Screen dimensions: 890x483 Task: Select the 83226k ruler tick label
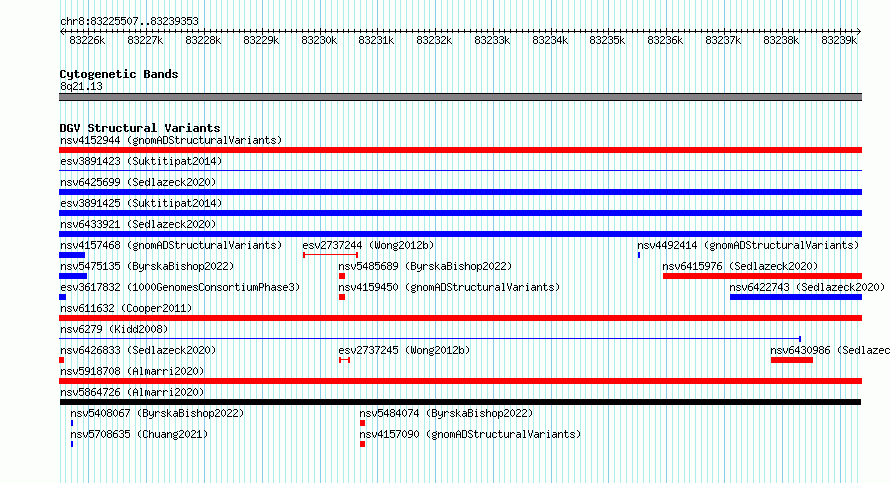point(87,40)
